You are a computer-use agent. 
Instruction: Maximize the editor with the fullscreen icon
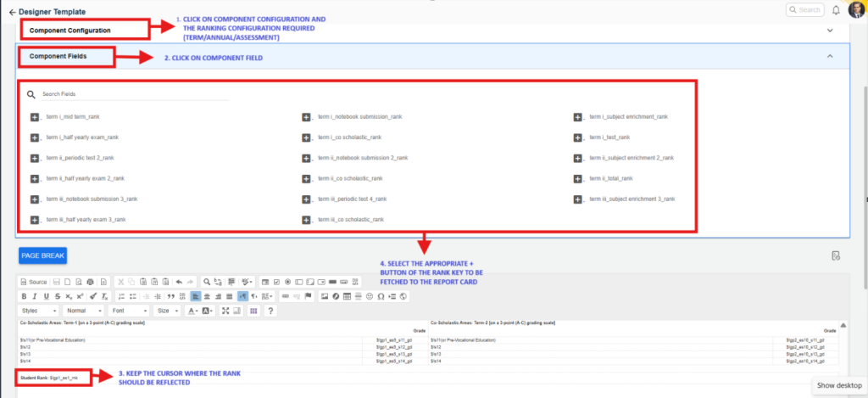[225, 311]
